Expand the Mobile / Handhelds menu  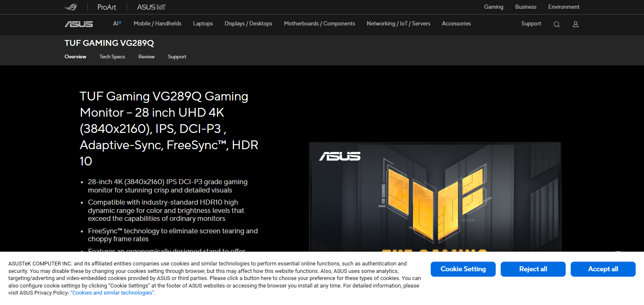[157, 24]
